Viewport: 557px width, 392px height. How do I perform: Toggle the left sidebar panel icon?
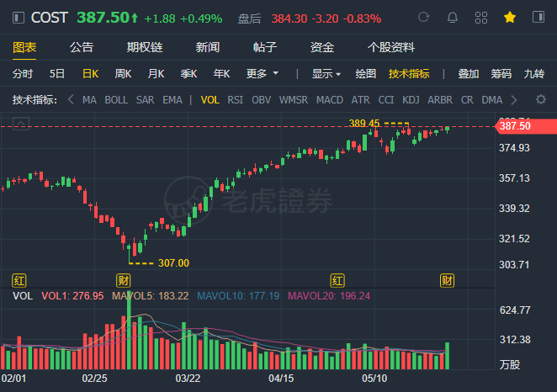pyautogui.click(x=19, y=18)
